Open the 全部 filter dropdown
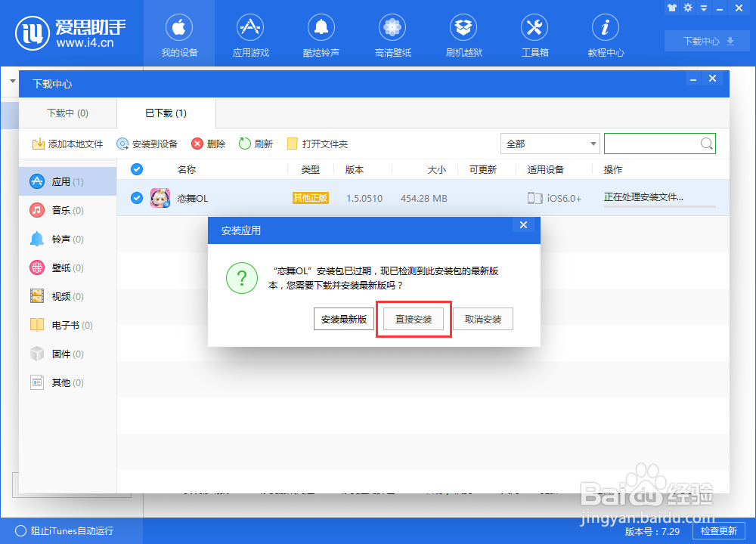Image resolution: width=756 pixels, height=544 pixels. pos(550,143)
